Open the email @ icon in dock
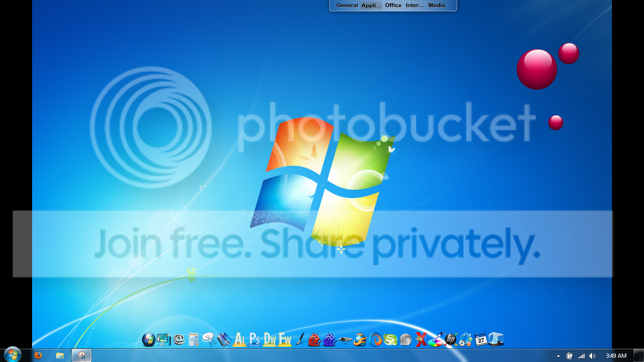The width and height of the screenshot is (644, 362). (179, 339)
